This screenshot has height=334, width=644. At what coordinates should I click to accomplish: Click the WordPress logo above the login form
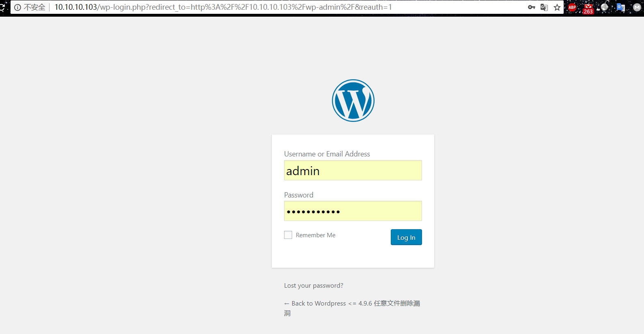353,100
